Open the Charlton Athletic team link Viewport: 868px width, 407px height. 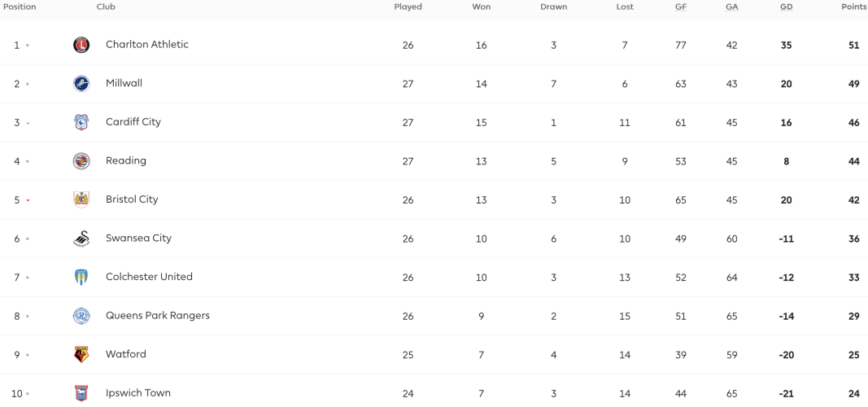click(147, 44)
